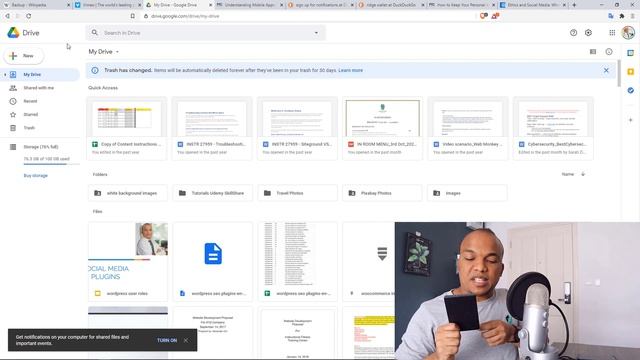Click the Learn more link in banner
This screenshot has width=640, height=360.
click(x=351, y=70)
